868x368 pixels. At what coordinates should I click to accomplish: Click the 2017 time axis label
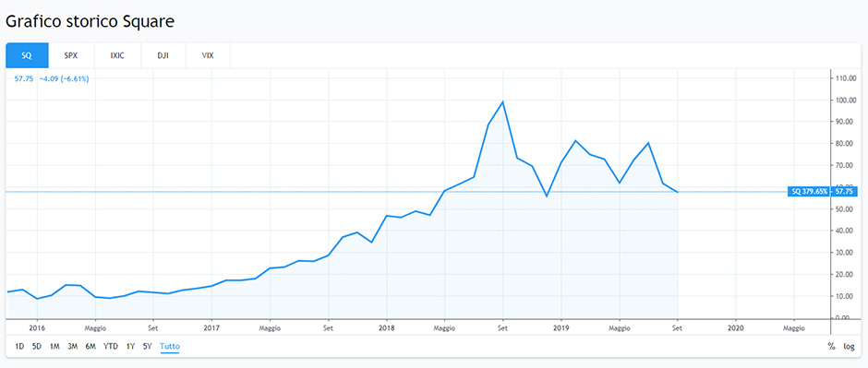tap(211, 328)
